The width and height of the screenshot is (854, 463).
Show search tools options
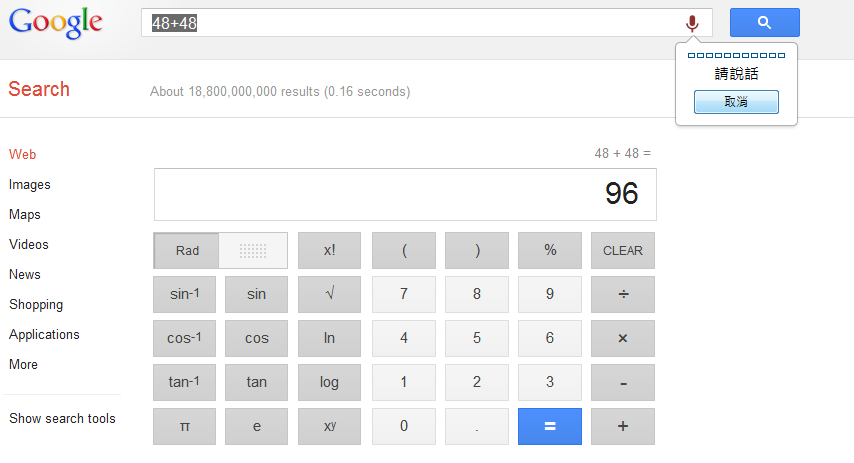tap(62, 418)
